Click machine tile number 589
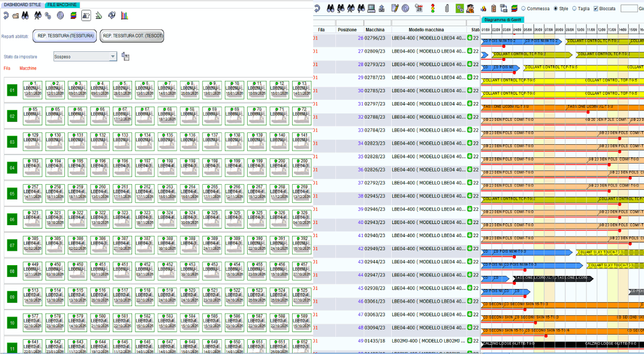The height and width of the screenshot is (354, 644). [x=301, y=322]
